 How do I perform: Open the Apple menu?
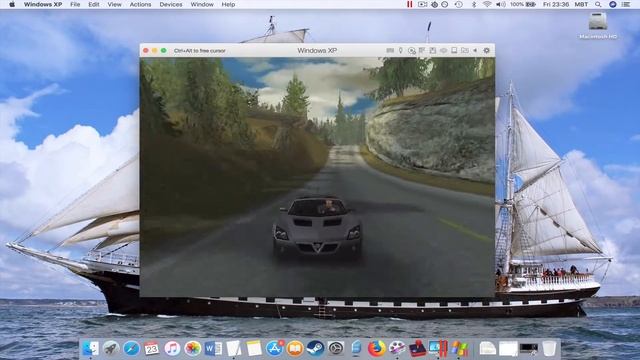(12, 4)
